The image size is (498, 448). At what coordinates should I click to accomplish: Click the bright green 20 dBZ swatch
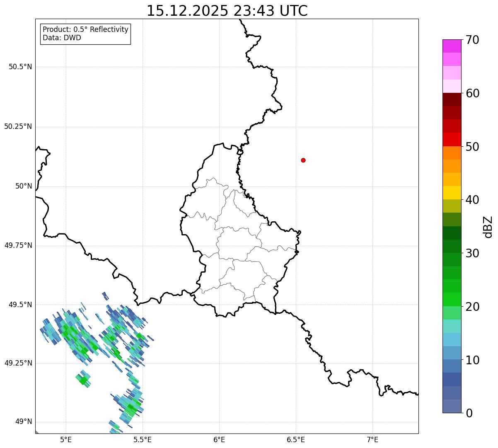(x=452, y=300)
